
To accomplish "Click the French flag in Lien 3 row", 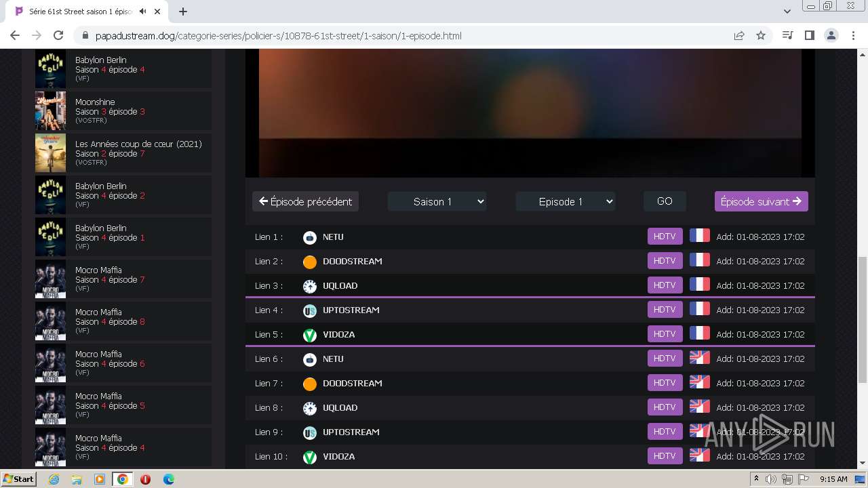I will tap(699, 285).
